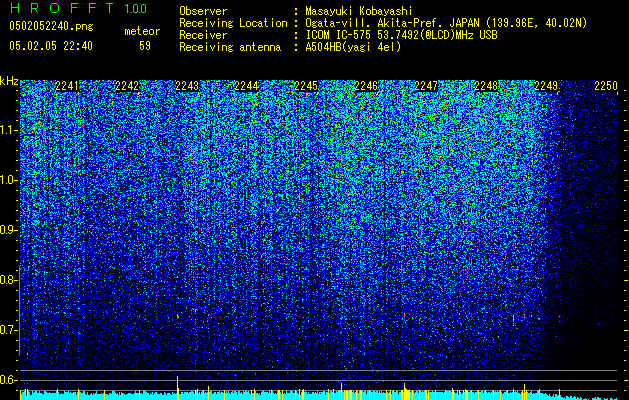Click the 2242 time marker

pyautogui.click(x=127, y=86)
